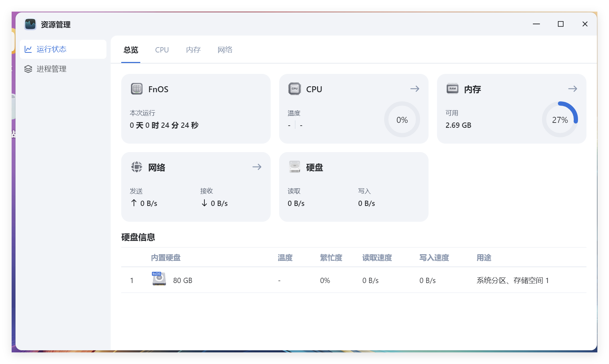Click the 读取 label in 硬盘 card

pos(294,191)
